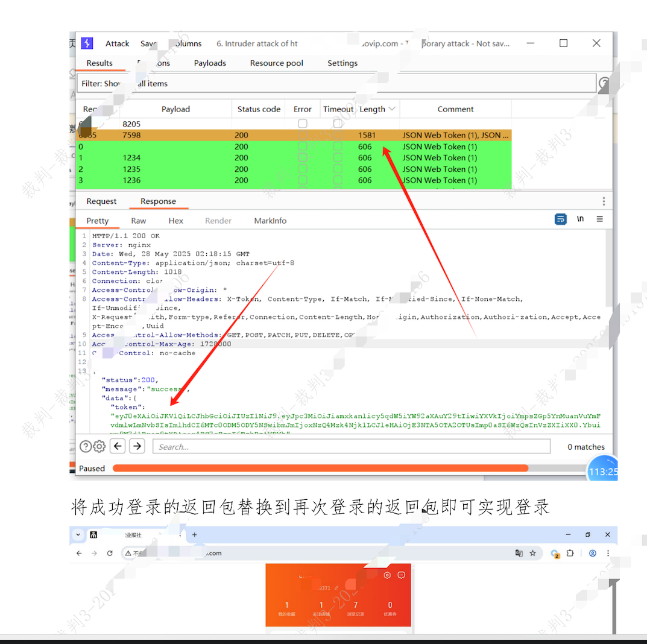Open search settings gear icon
Image resolution: width=647 pixels, height=644 pixels.
coord(99,446)
